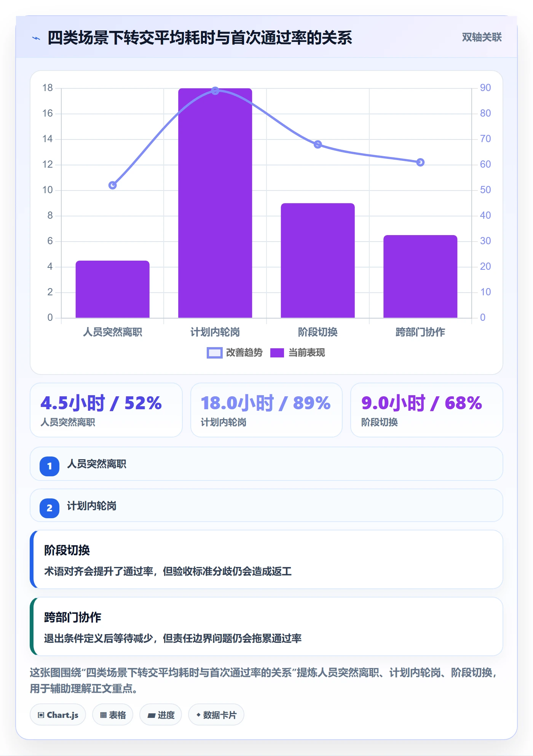533x756 pixels.
Task: Click the x-axis label 跨部门协作
Action: click(420, 332)
